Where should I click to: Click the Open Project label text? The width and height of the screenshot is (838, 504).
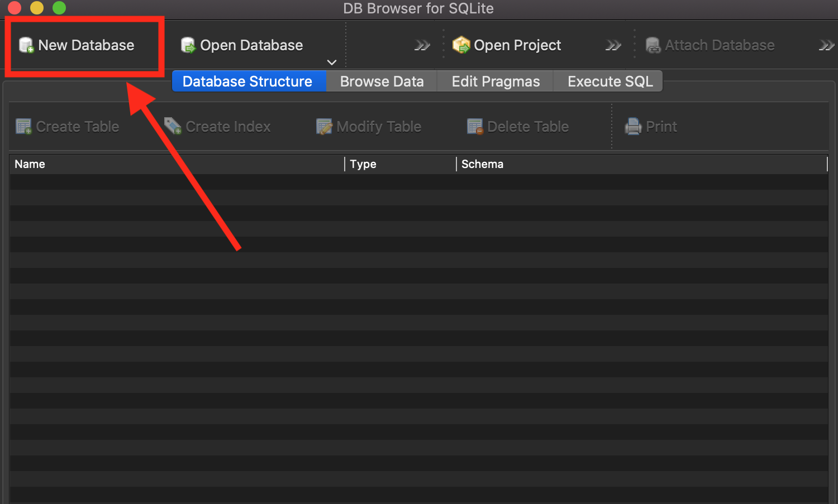(x=517, y=45)
